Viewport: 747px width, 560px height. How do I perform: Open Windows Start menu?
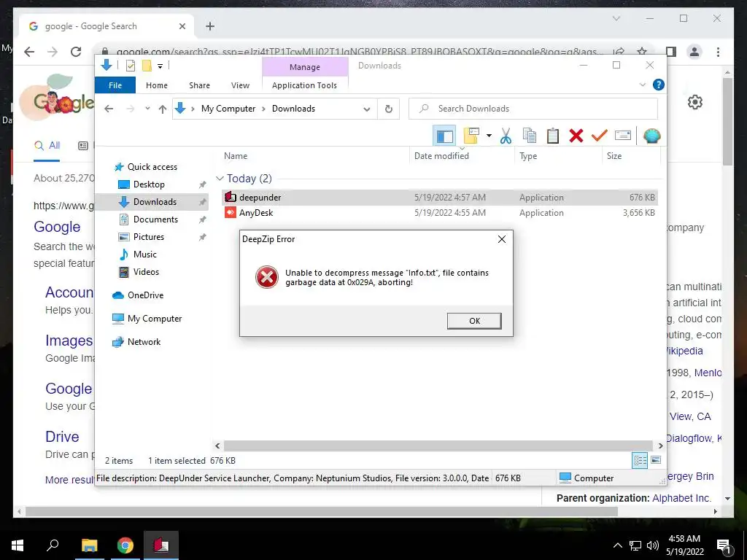tap(18, 545)
